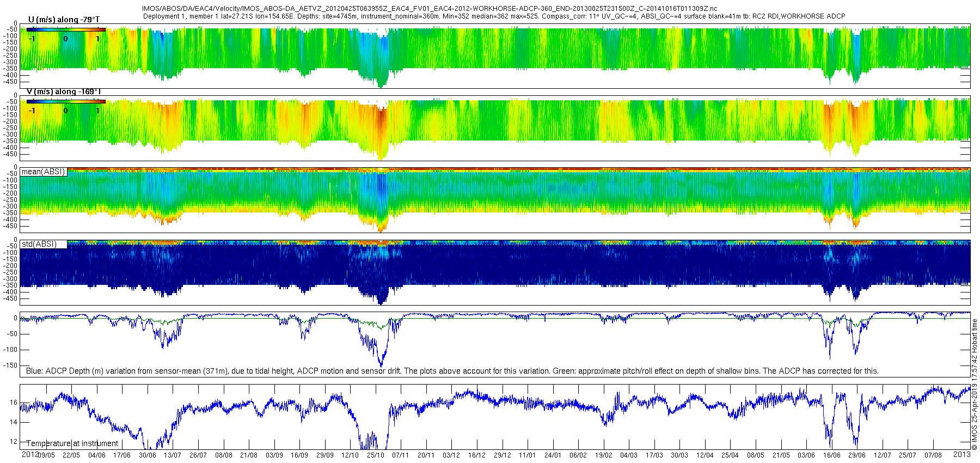The height and width of the screenshot is (463, 980).
Task: Click the '2012' year label on time axis
Action: (x=29, y=454)
